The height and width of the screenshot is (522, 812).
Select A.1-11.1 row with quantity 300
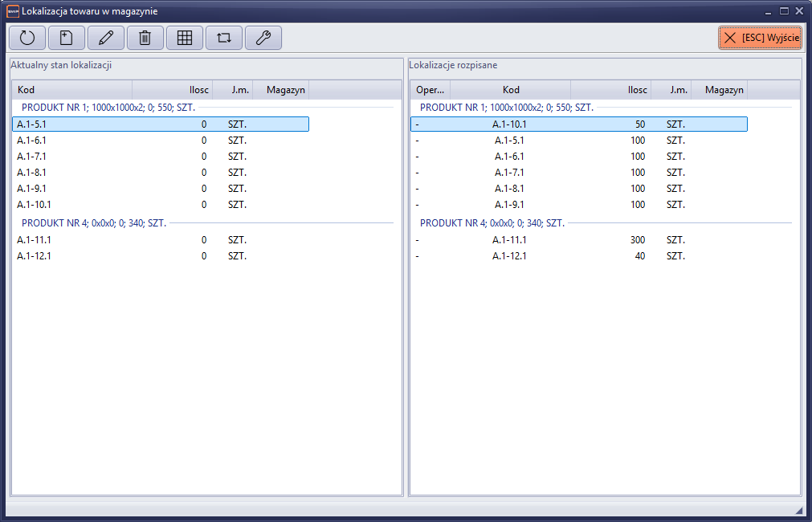(578, 240)
